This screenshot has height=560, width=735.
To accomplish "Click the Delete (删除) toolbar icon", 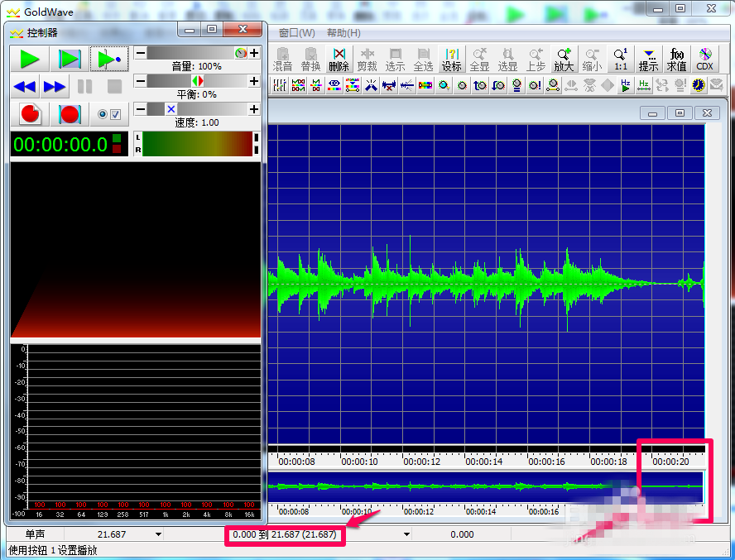I will tap(339, 59).
